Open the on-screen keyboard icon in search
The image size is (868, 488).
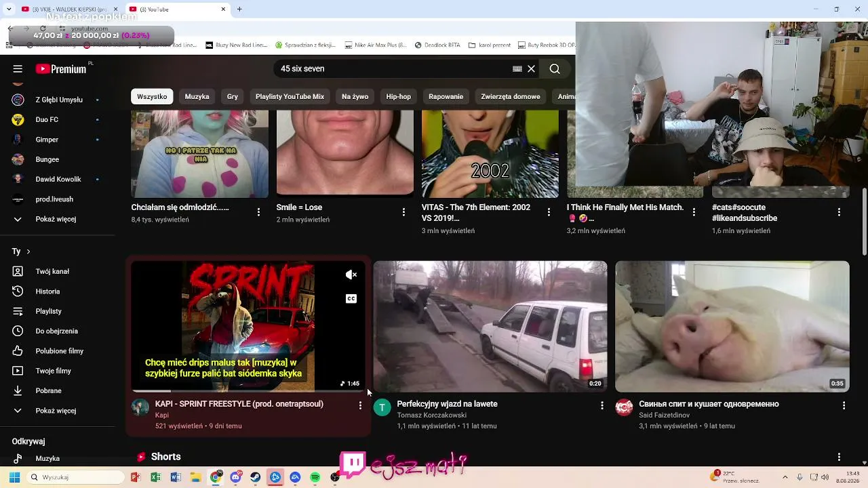coord(517,68)
